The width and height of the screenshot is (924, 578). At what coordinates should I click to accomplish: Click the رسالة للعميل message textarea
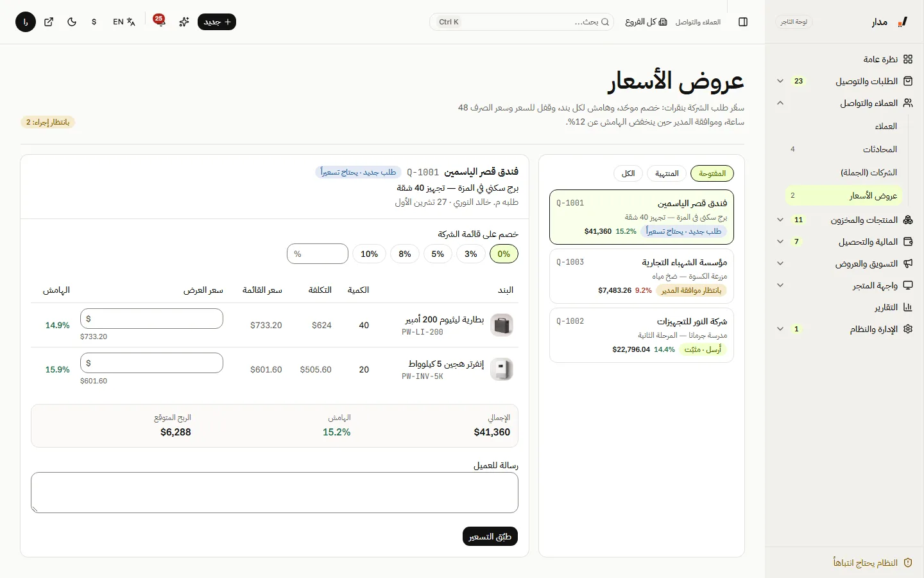pos(275,493)
